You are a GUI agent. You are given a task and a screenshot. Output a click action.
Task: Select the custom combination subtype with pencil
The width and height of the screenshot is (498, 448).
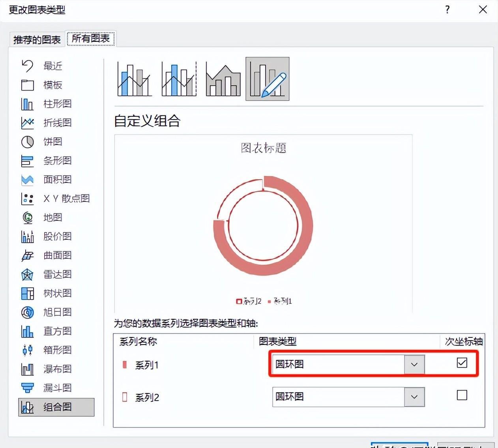[268, 79]
